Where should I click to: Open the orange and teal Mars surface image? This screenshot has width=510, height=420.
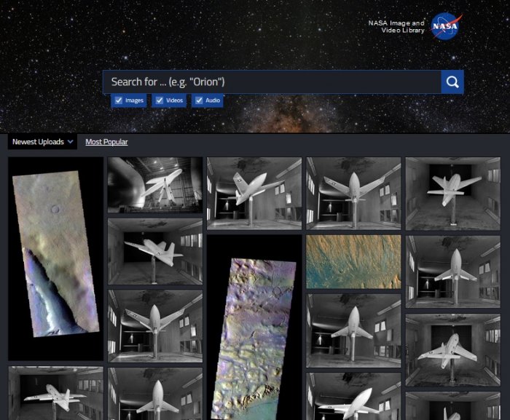pyautogui.click(x=353, y=262)
